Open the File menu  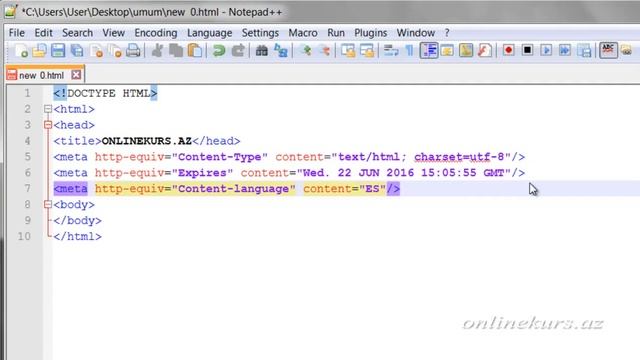pyautogui.click(x=17, y=33)
